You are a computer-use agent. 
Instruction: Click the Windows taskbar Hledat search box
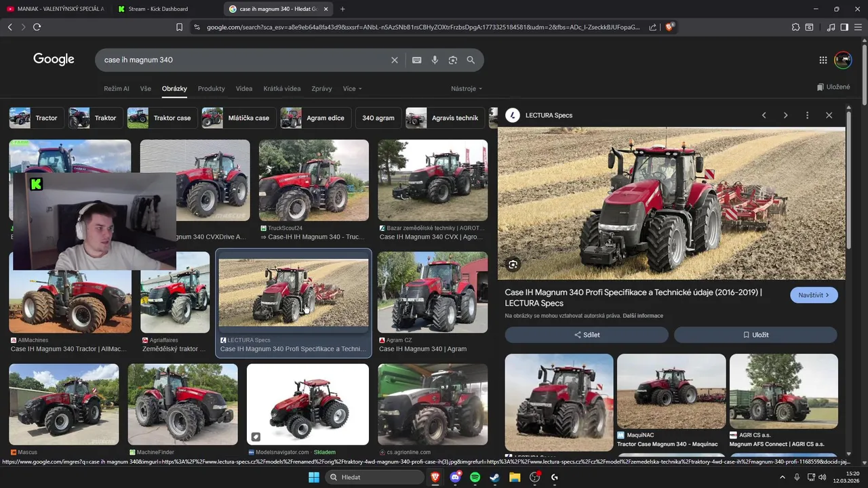373,477
